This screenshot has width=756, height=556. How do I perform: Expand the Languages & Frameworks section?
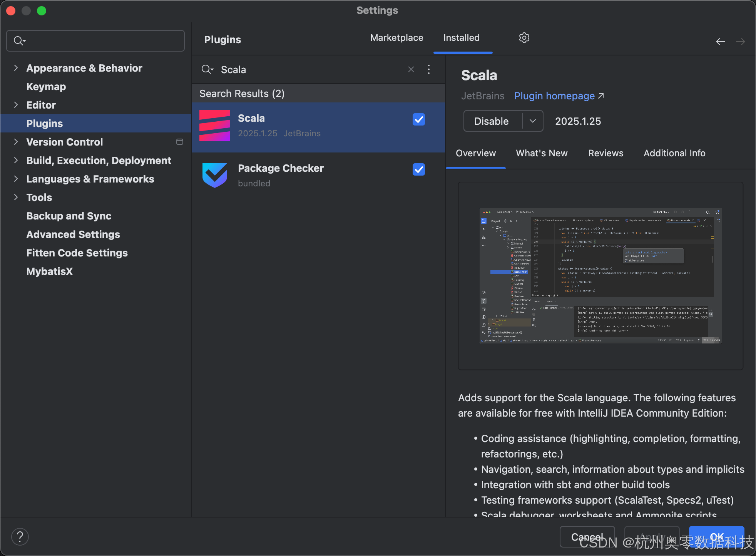pos(16,179)
